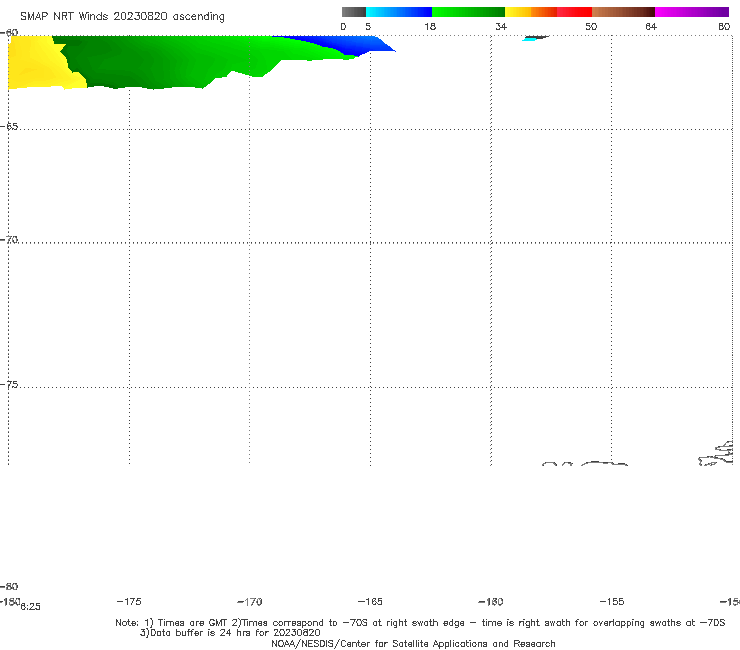This screenshot has width=740, height=650.
Task: Click the "1) Times are GMT" note
Action: coord(187,623)
